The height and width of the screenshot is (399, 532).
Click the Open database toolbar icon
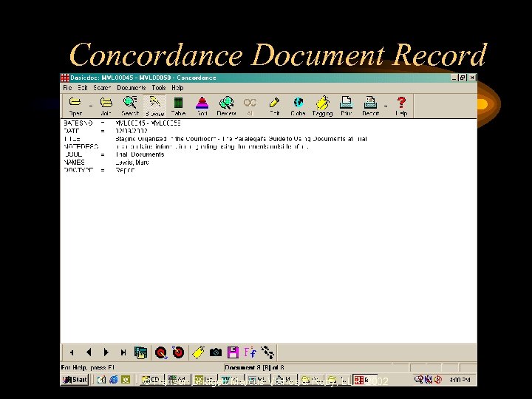[x=75, y=106]
